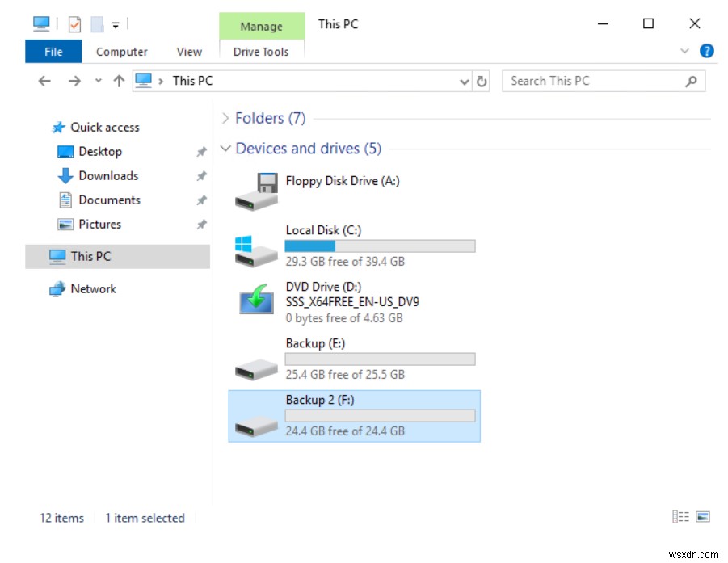Switch to the View ribbon tab
Image resolution: width=728 pixels, height=563 pixels.
pyautogui.click(x=189, y=51)
